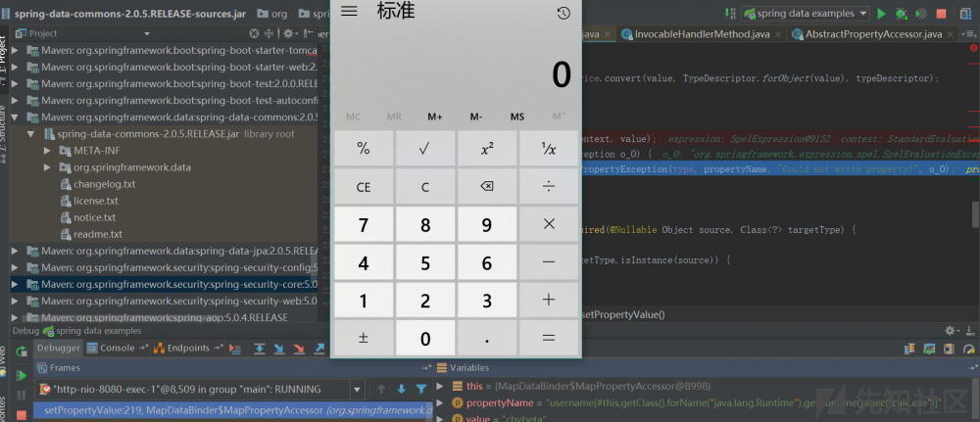Viewport: 980px width, 422px height.
Task: Click Force Step Into red arrow icon
Action: tap(299, 349)
